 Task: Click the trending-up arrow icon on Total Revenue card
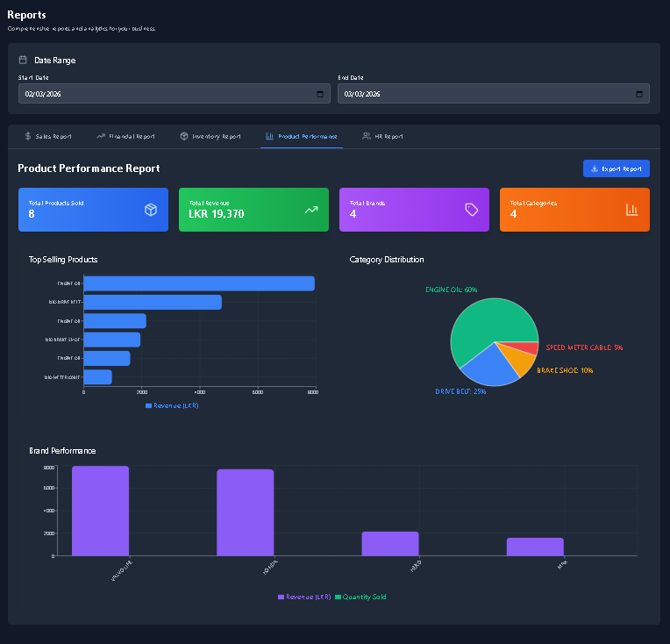point(311,210)
